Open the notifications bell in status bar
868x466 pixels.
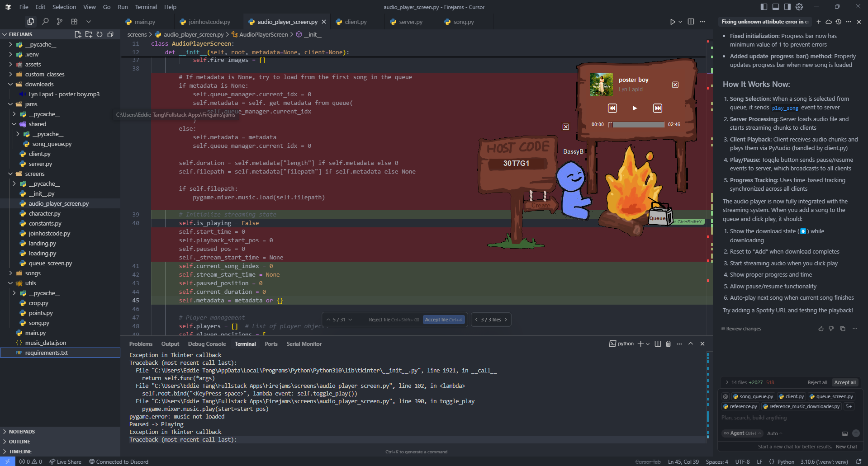pos(859,461)
